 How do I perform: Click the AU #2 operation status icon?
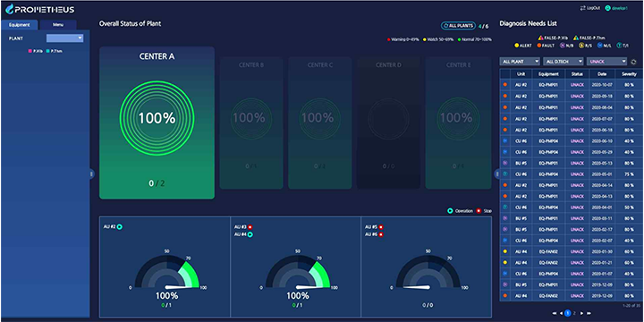pos(120,226)
